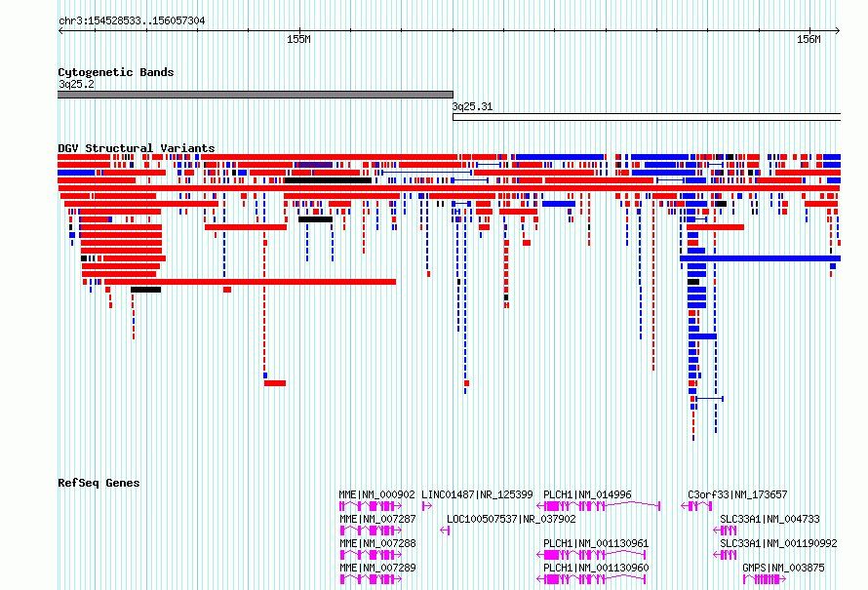868x590 pixels.
Task: Click the RefSeq Genes track title
Action: [x=99, y=483]
